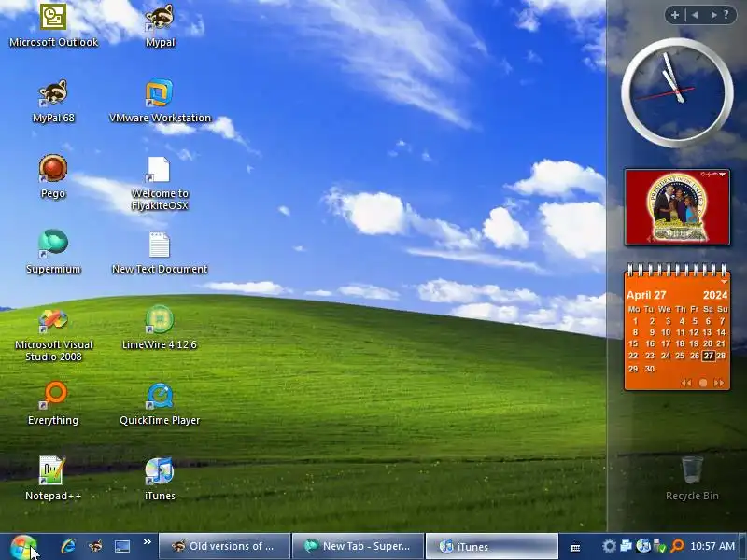Click the network computers tray icon
747x560 pixels.
pos(626,546)
